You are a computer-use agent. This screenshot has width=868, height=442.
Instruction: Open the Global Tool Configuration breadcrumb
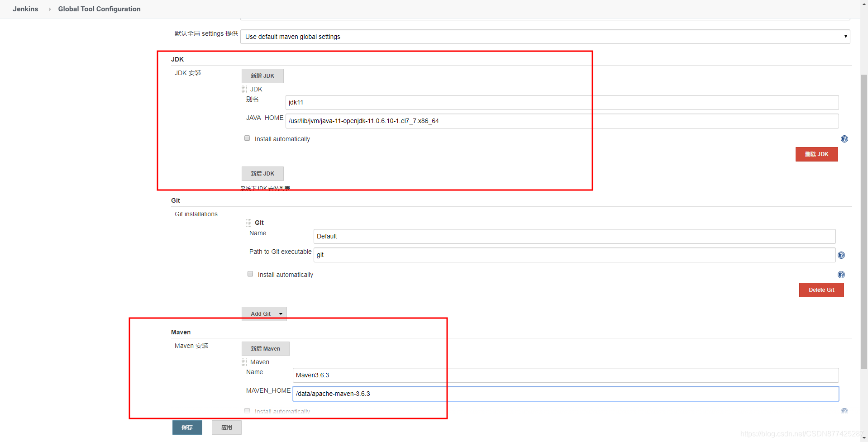point(99,9)
